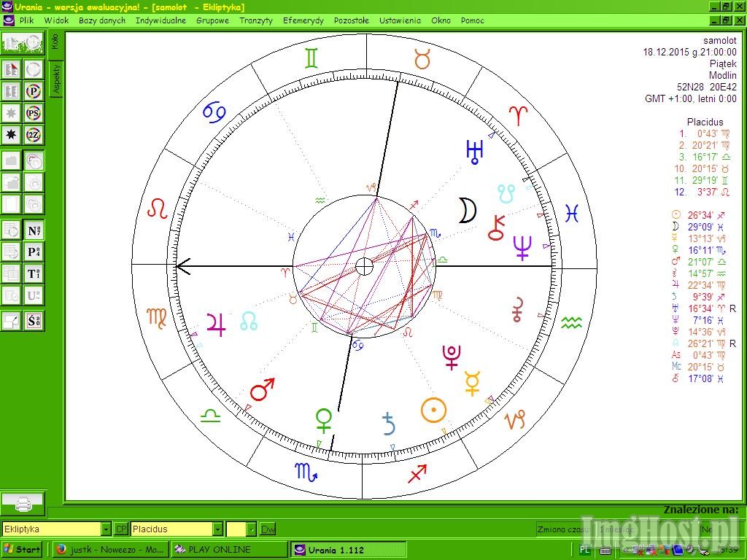Open the Grupowe menu
747x560 pixels.
coord(212,20)
